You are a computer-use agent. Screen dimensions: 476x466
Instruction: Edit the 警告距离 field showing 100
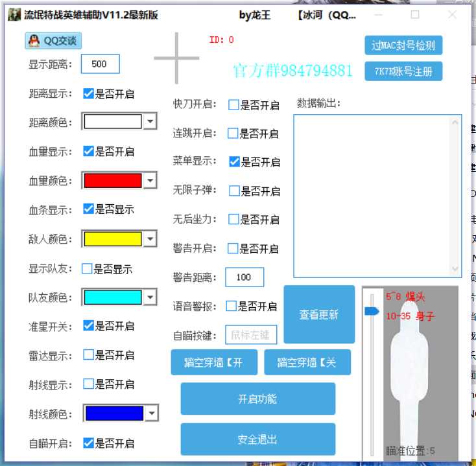coord(244,277)
